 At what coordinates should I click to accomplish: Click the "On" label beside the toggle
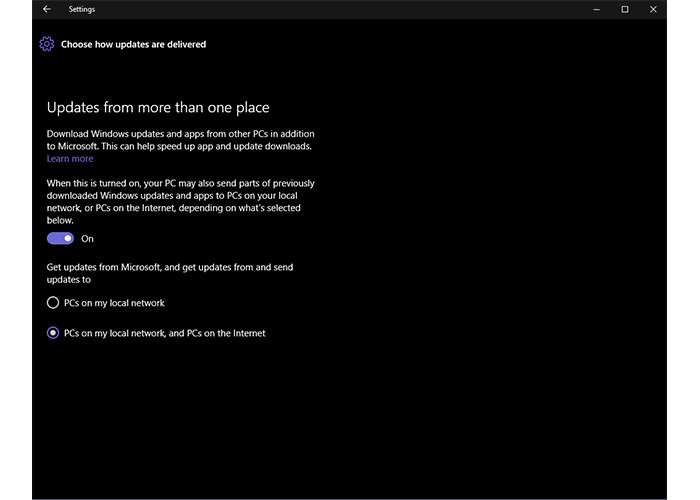tap(87, 239)
